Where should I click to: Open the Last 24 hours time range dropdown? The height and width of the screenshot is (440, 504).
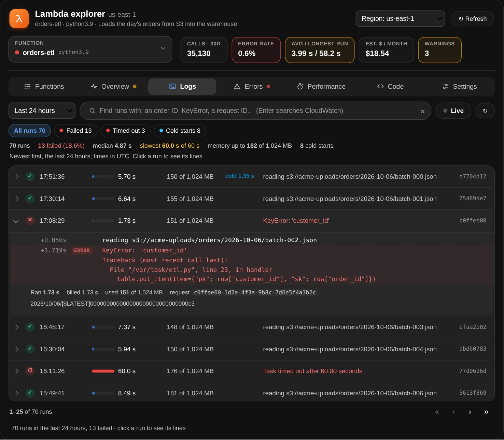pyautogui.click(x=42, y=111)
